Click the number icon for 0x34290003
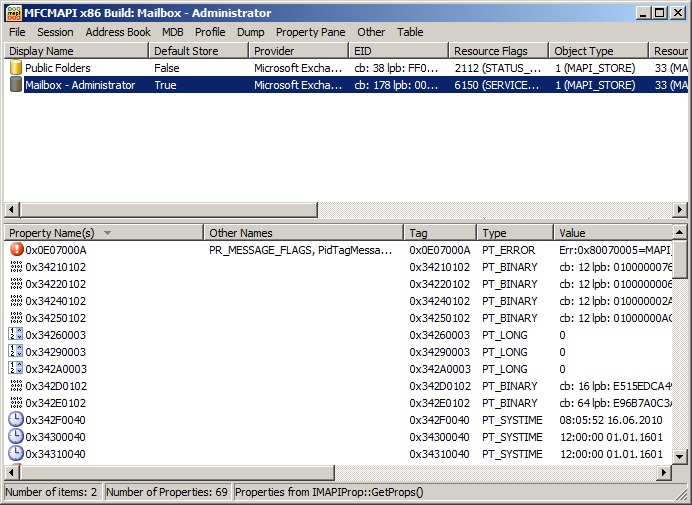The width and height of the screenshot is (692, 505). click(x=16, y=352)
